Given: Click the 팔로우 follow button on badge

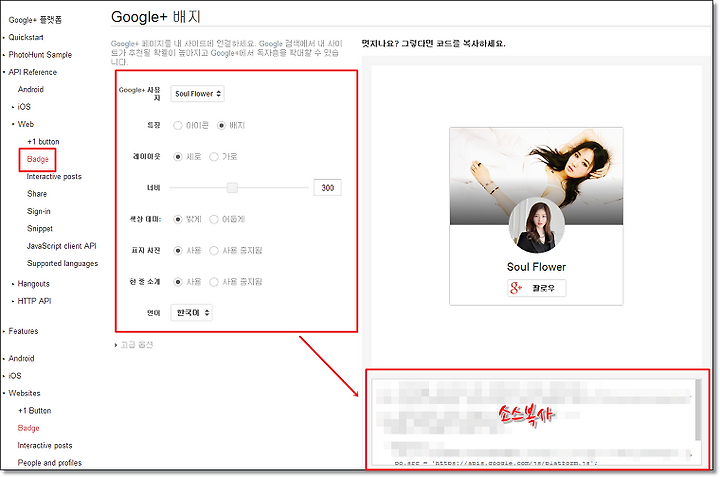Looking at the screenshot, I should pyautogui.click(x=536, y=288).
